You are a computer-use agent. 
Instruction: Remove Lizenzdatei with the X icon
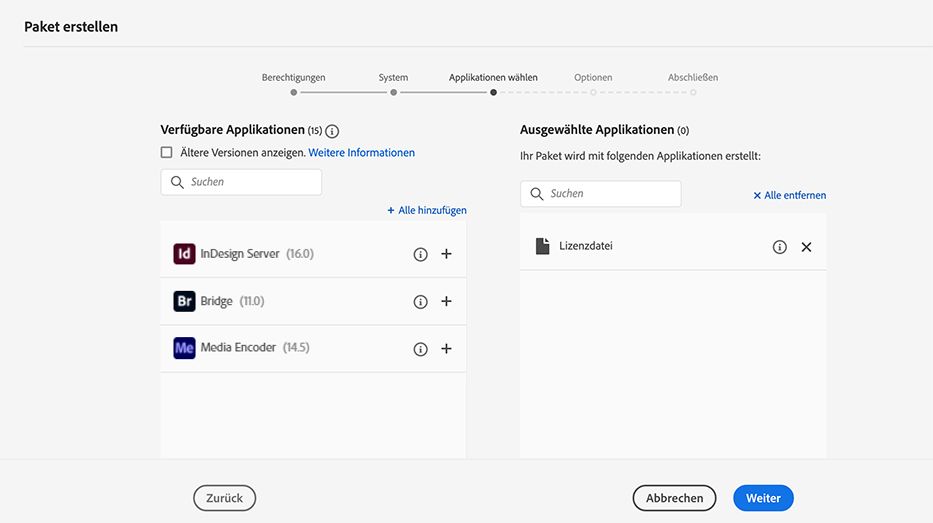(806, 247)
